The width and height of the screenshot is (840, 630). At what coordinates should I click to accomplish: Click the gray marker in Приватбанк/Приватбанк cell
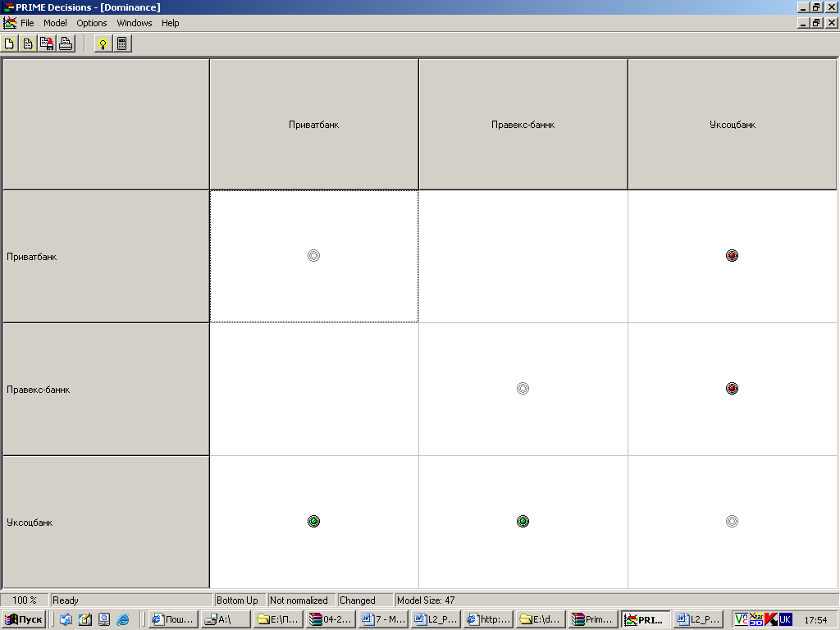(314, 256)
